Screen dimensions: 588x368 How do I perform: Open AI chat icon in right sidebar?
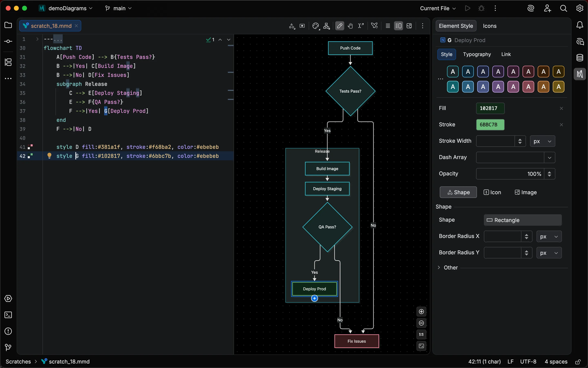coord(580,41)
